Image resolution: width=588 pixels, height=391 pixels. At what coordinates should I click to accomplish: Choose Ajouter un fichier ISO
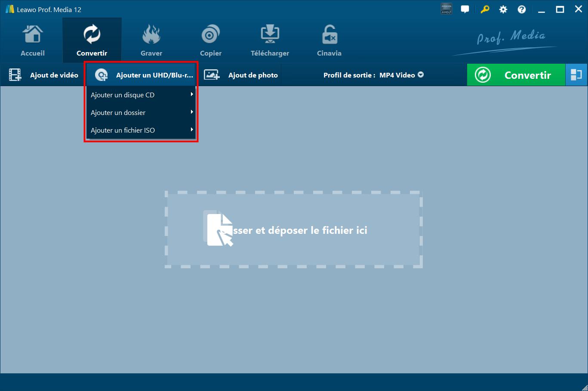coord(141,130)
